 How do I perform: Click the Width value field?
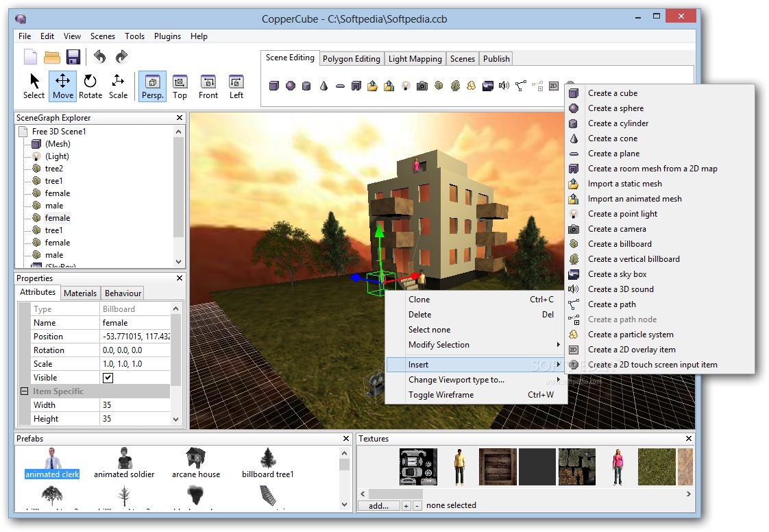pos(135,405)
